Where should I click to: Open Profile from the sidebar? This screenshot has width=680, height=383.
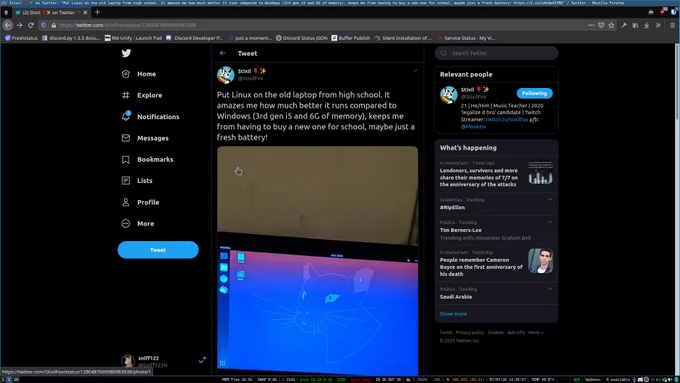coord(141,202)
